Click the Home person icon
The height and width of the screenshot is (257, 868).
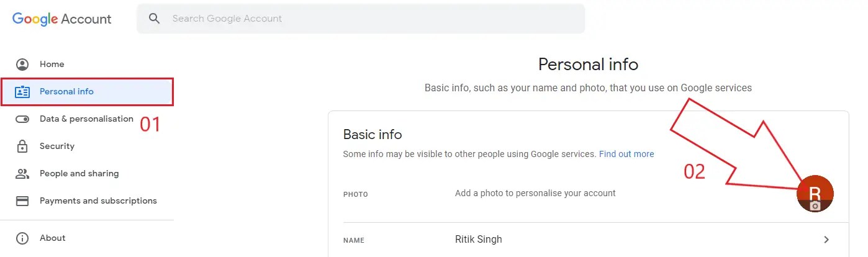click(x=22, y=65)
